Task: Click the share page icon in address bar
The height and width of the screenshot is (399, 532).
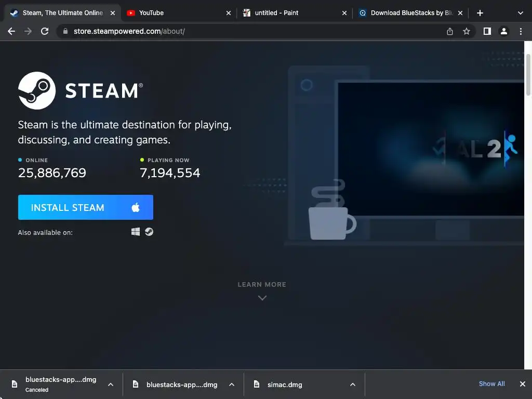Action: pyautogui.click(x=450, y=31)
